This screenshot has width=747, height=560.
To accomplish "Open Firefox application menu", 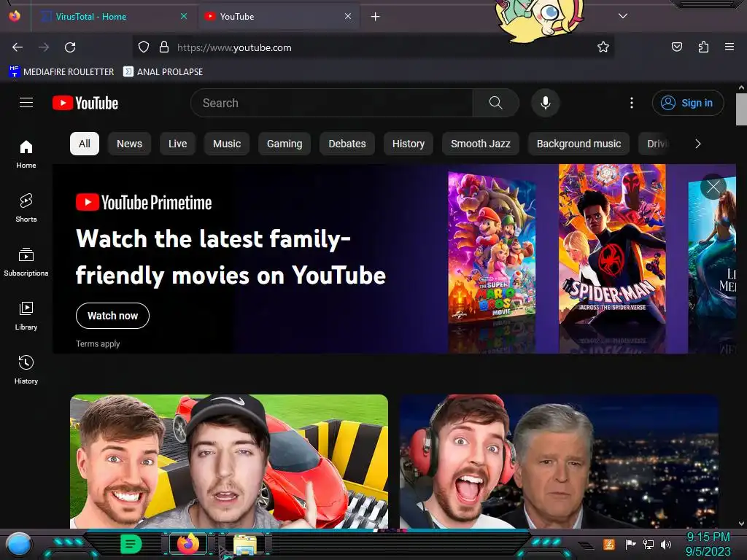I will click(x=729, y=47).
